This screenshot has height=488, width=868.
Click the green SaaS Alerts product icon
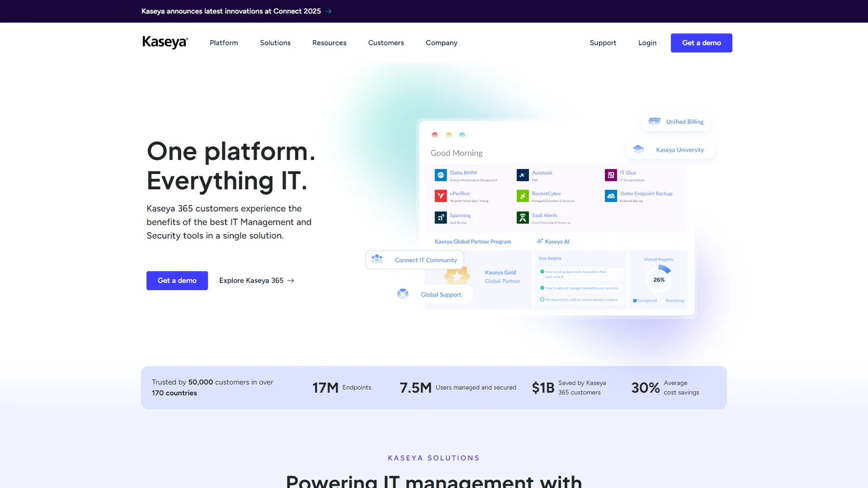click(x=522, y=217)
